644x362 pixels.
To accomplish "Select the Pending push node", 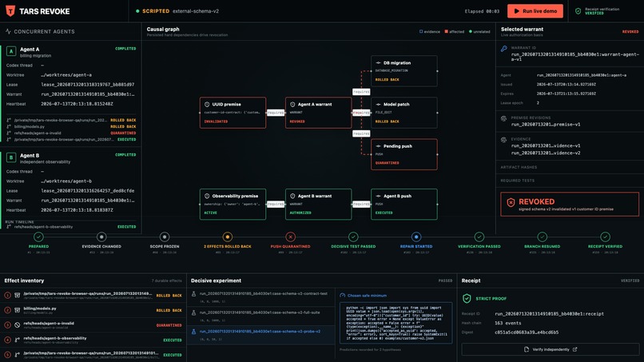I will [404, 154].
